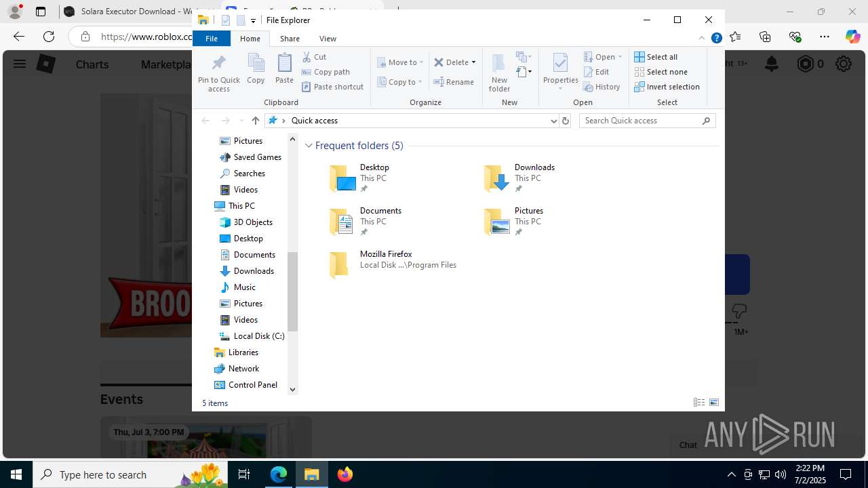
Task: Click Pin to Quick access icon
Action: 218,73
